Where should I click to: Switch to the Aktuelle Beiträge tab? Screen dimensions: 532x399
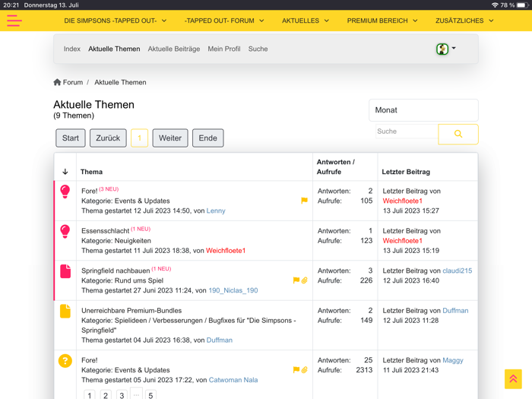pyautogui.click(x=174, y=49)
